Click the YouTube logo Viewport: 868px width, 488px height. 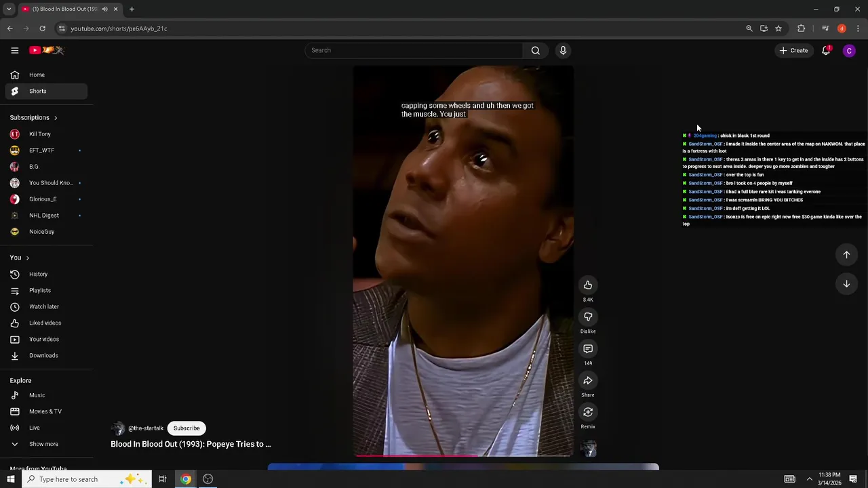46,50
